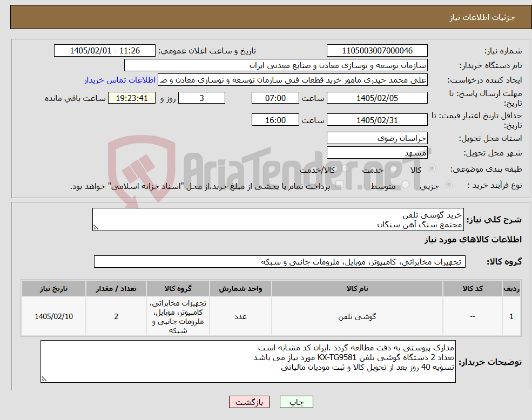Select the خدمت radio button

click(x=393, y=168)
